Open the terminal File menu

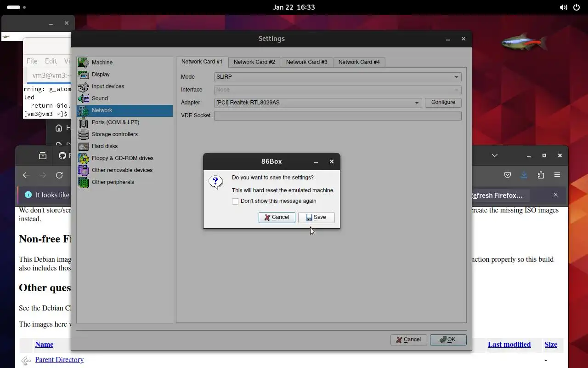click(32, 61)
